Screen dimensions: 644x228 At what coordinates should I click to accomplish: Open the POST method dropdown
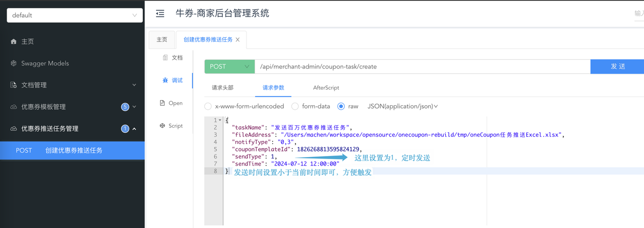pyautogui.click(x=229, y=66)
